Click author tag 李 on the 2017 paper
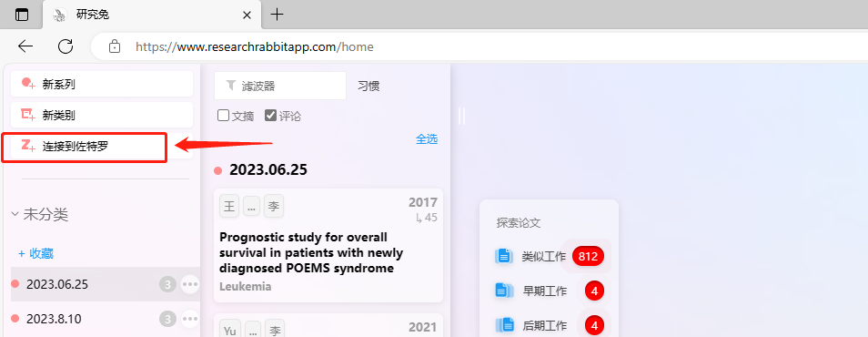This screenshot has width=868, height=337. (x=274, y=206)
